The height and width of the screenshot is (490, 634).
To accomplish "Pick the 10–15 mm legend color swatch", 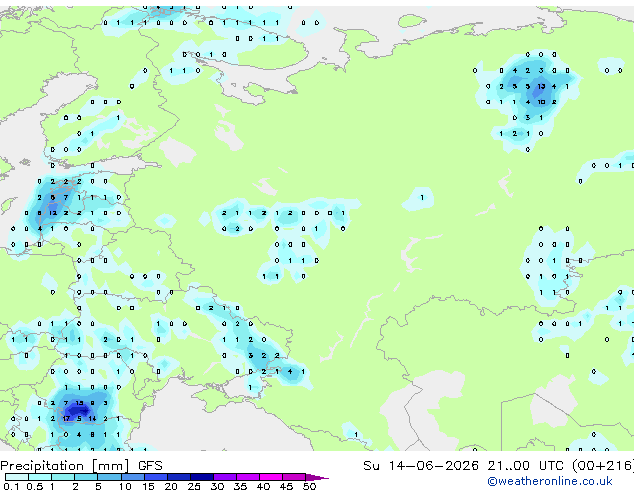I will pos(133,477).
